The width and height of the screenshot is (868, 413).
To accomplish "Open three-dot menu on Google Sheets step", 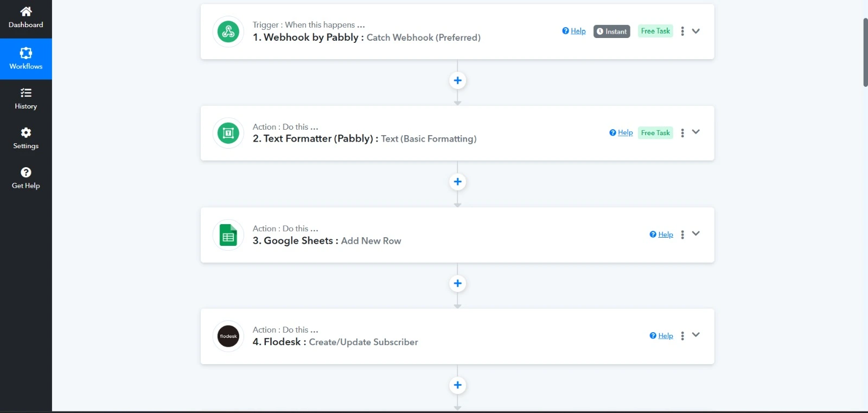I will point(682,234).
